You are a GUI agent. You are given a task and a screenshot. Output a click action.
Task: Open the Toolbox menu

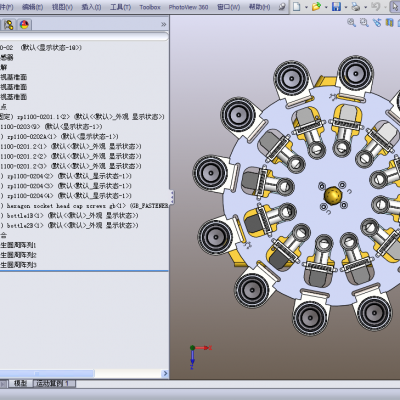coord(150,7)
